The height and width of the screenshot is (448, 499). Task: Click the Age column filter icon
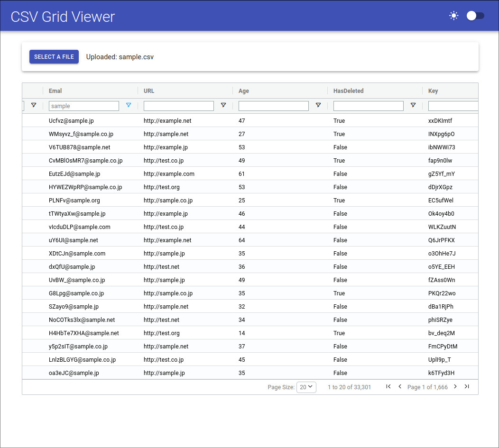318,105
